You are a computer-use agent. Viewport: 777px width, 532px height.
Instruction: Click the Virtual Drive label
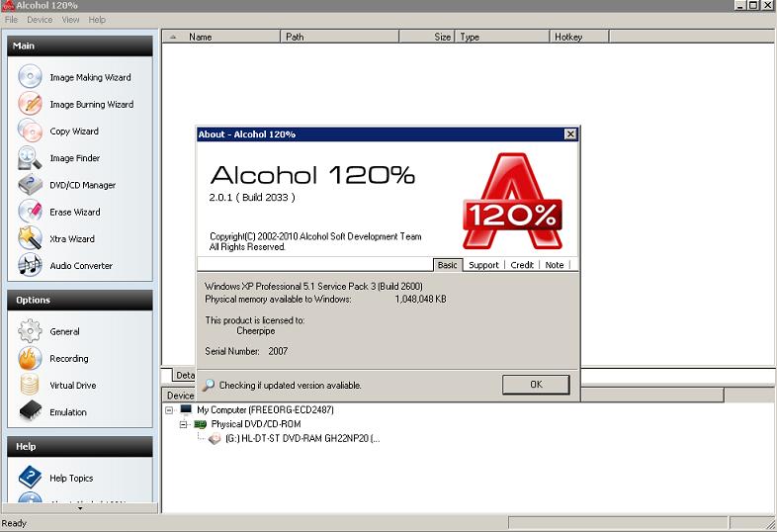(73, 386)
